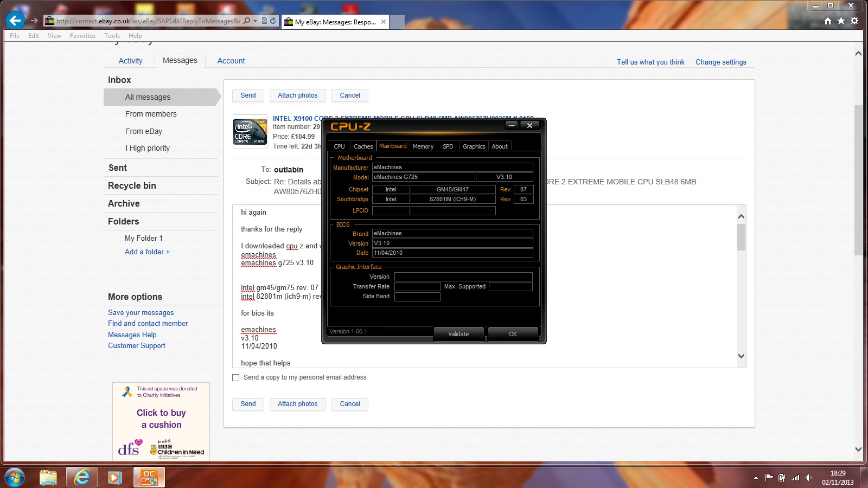The image size is (868, 488).
Task: Switch to the Memory tab in CPU-Z
Action: [423, 146]
